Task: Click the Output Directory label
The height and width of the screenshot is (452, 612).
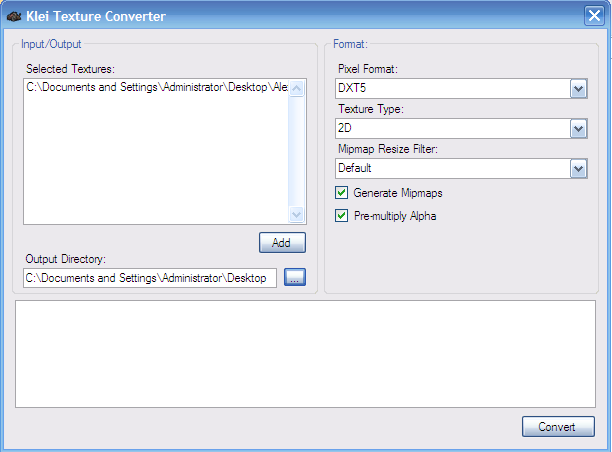Action: tap(66, 260)
